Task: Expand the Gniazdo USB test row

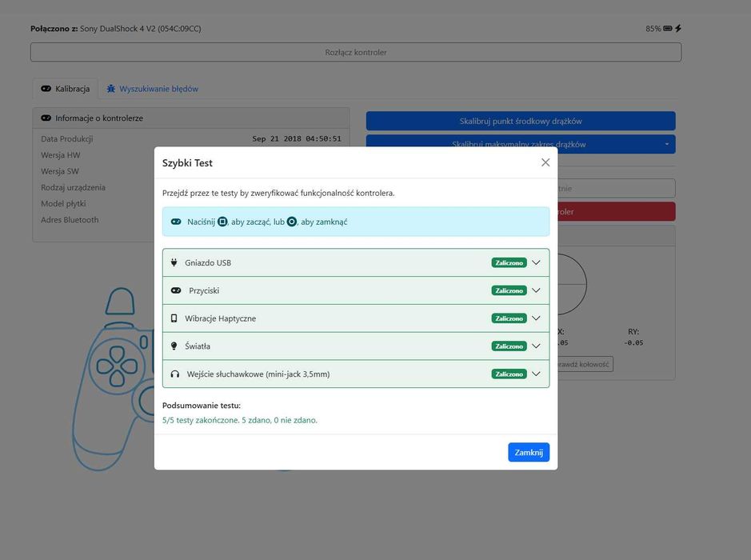Action: point(536,262)
